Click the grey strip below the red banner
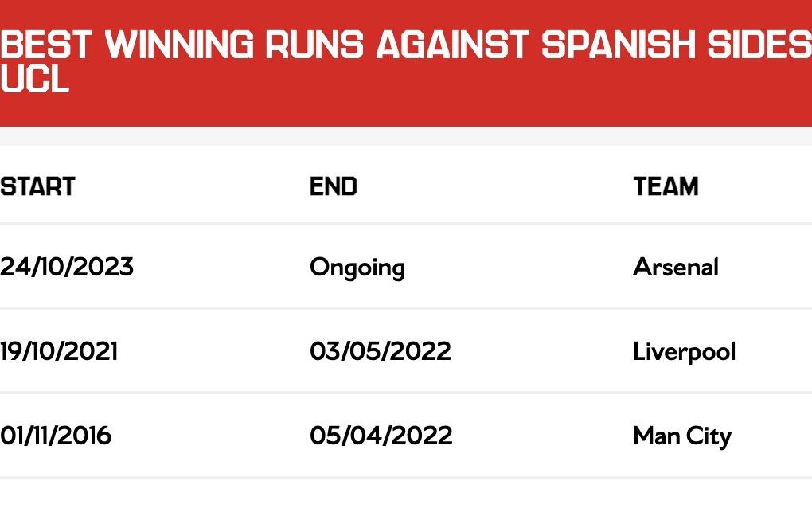Image resolution: width=812 pixels, height=508 pixels. point(406,135)
